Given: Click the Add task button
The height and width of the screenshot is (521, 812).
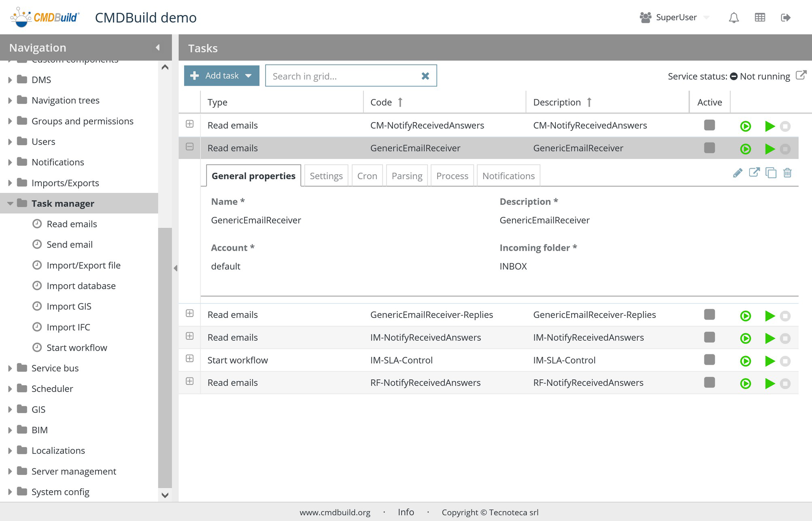Looking at the screenshot, I should (x=221, y=76).
